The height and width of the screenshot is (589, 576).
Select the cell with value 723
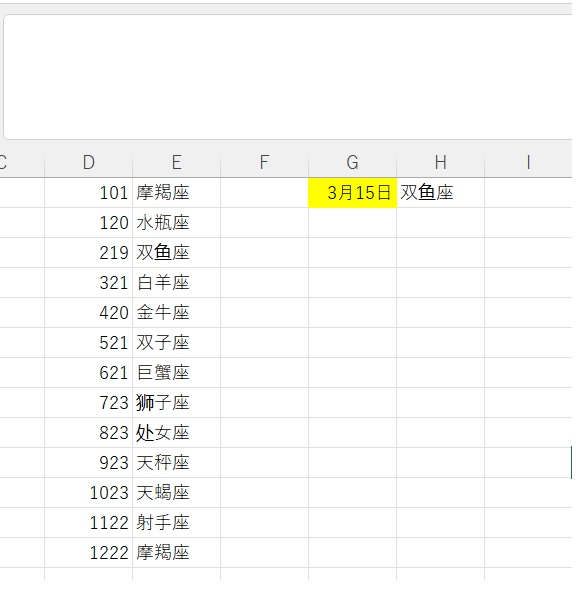(x=89, y=403)
